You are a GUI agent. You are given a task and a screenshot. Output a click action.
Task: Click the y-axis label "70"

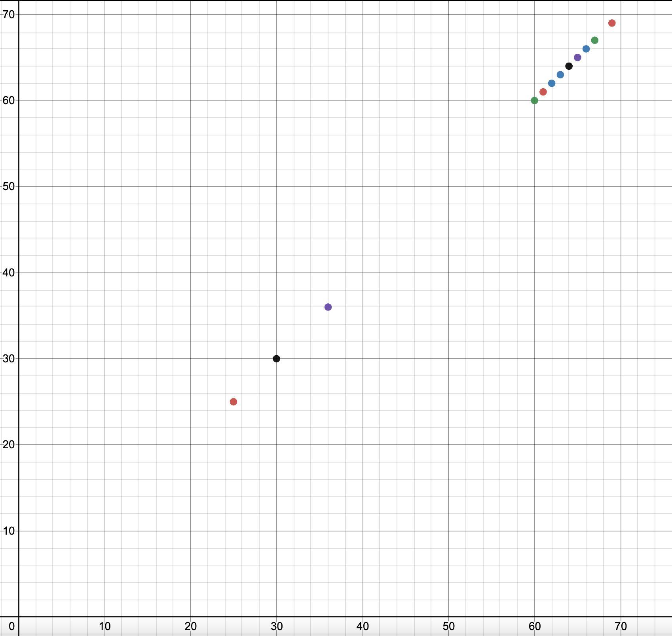(9, 15)
